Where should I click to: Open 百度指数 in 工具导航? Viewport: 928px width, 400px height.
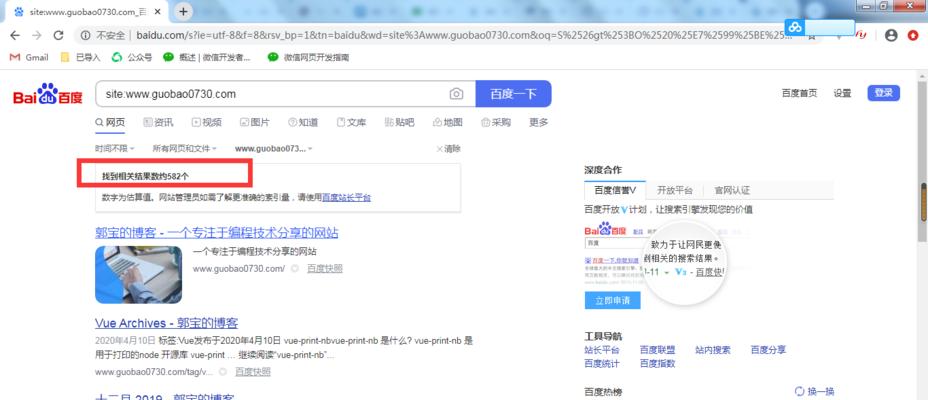[658, 363]
